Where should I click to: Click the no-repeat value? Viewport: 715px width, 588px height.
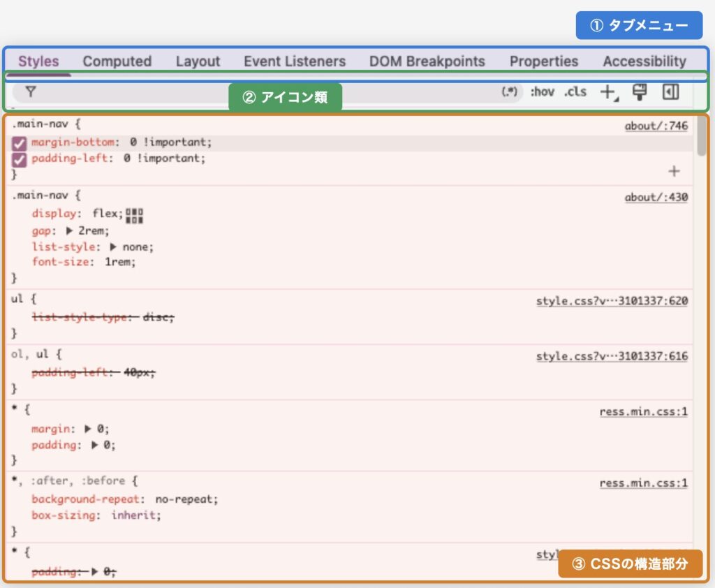pyautogui.click(x=184, y=499)
